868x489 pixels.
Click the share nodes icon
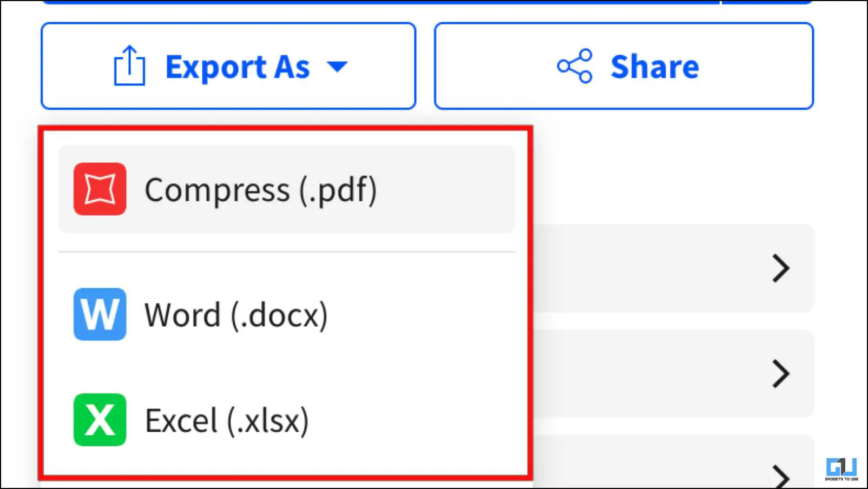(575, 66)
